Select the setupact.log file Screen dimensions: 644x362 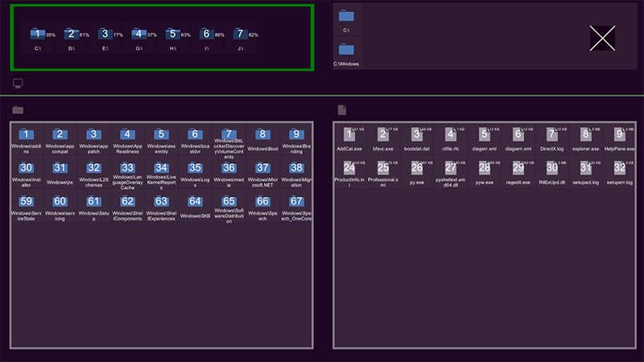(x=585, y=169)
